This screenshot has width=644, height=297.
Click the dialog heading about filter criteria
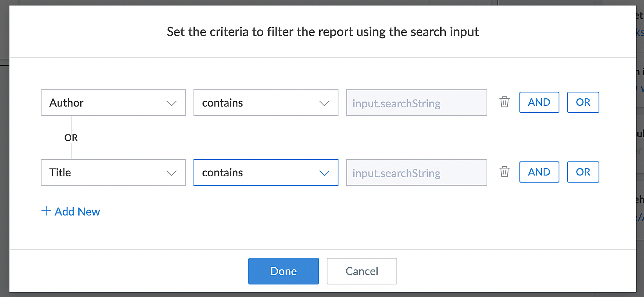[322, 32]
